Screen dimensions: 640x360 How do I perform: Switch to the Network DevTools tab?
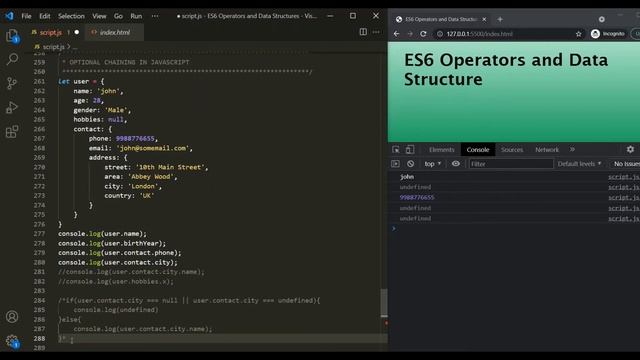[x=547, y=150]
